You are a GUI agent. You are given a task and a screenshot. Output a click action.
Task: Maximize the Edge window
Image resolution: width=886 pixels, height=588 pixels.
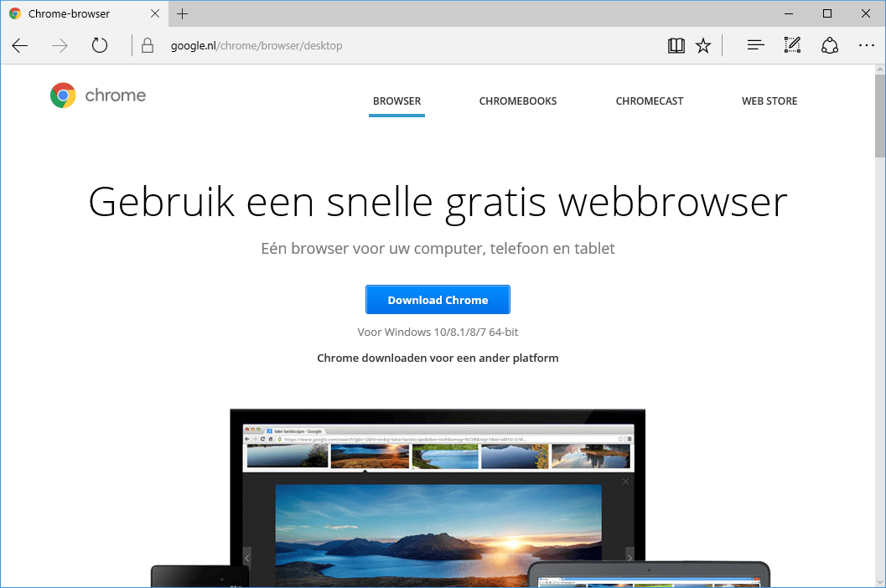click(x=827, y=13)
